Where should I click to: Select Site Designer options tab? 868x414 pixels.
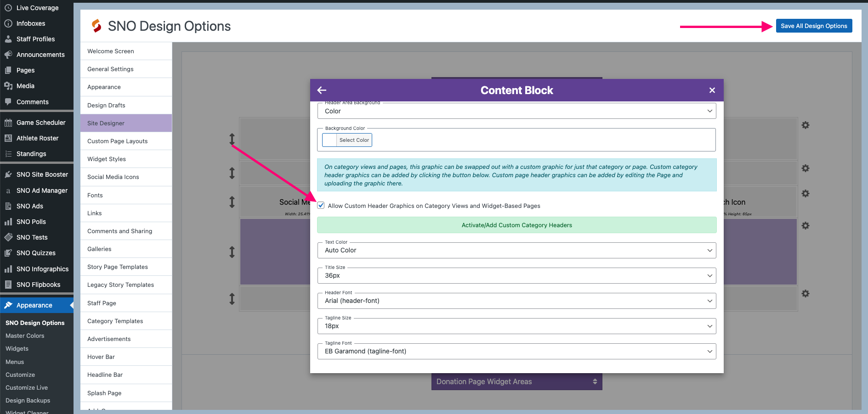(x=126, y=123)
